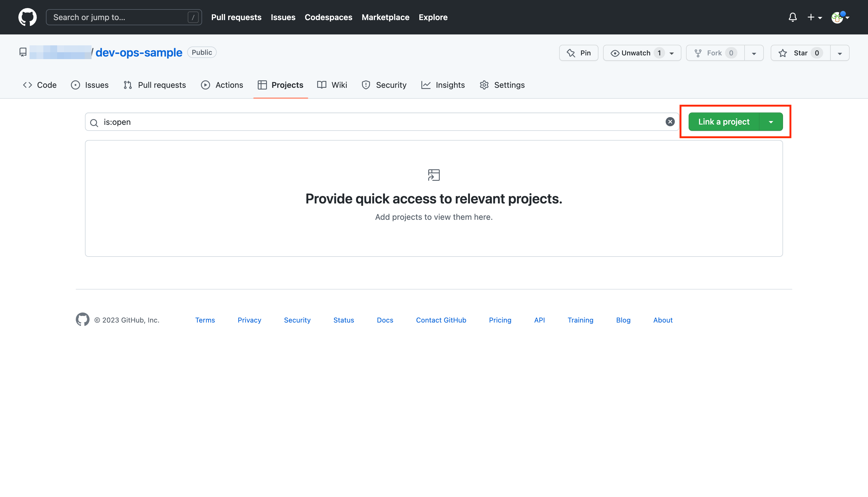Click the GitHub logo in header

coord(27,17)
